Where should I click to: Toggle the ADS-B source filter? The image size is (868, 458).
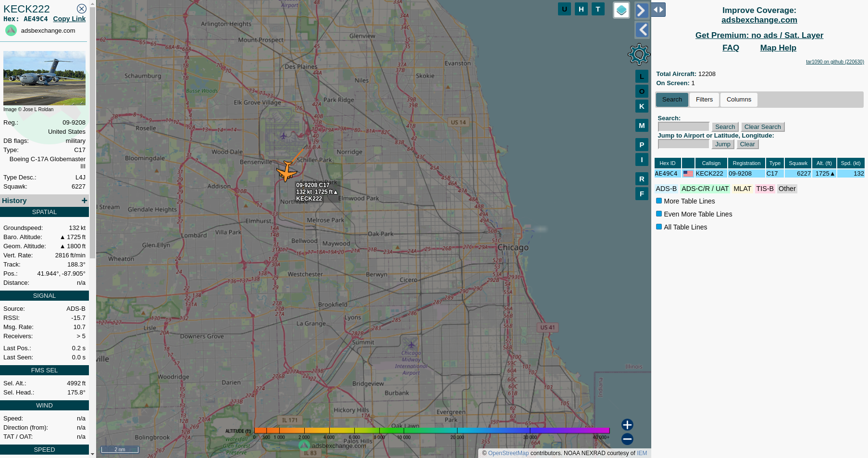click(x=666, y=189)
